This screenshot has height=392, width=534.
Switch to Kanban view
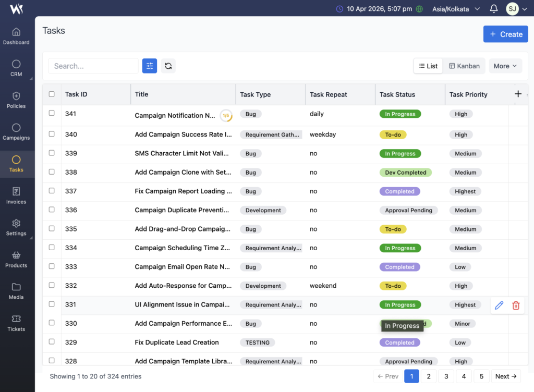pos(464,66)
